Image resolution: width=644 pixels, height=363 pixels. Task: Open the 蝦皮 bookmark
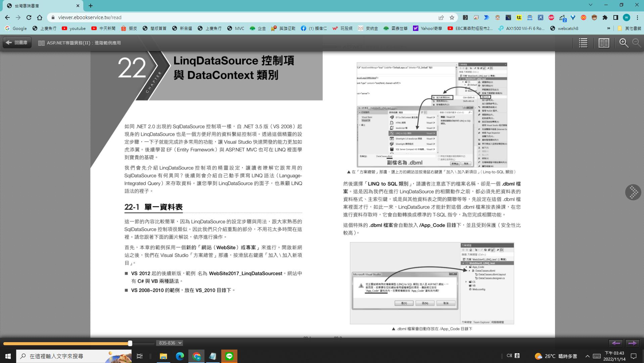(129, 29)
